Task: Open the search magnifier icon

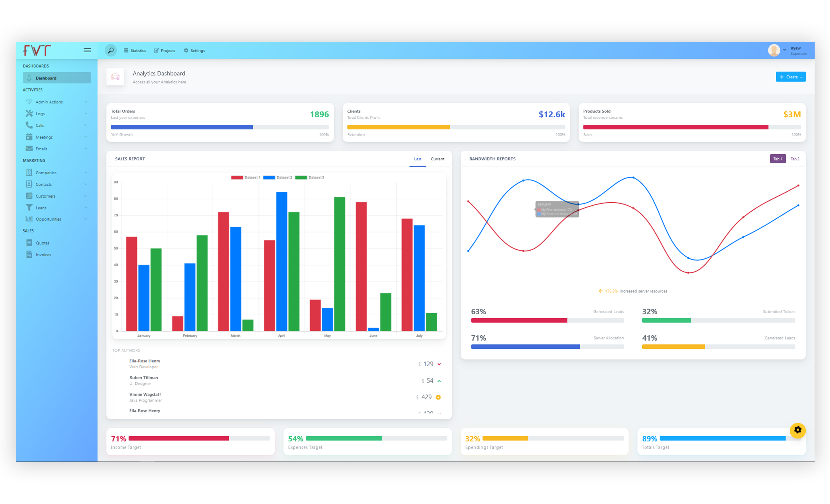Action: click(x=111, y=51)
